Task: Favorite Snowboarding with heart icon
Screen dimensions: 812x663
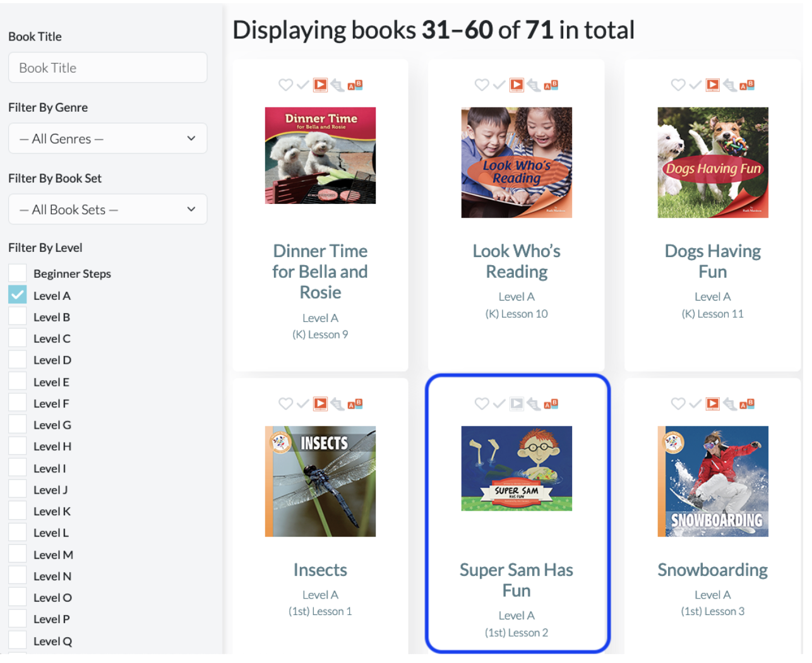Action: (678, 403)
